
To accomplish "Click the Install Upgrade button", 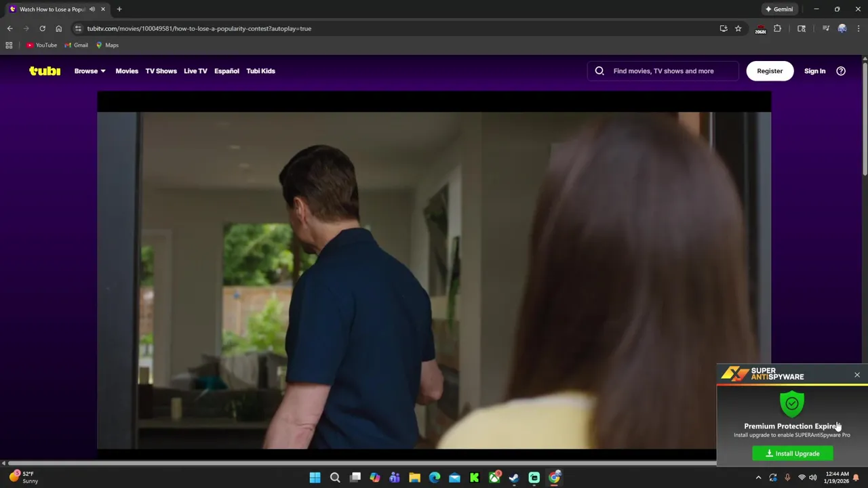I will [793, 453].
